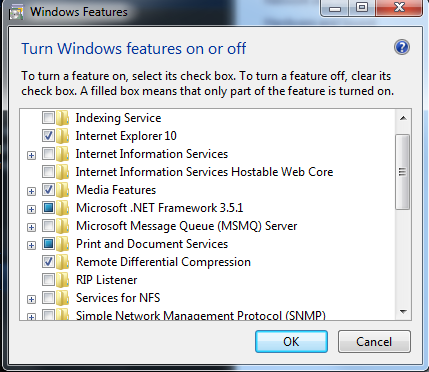Screen dimensions: 429x372
Task: Select the Simple Network Management Protocol (SNMP) item
Action: (x=201, y=315)
